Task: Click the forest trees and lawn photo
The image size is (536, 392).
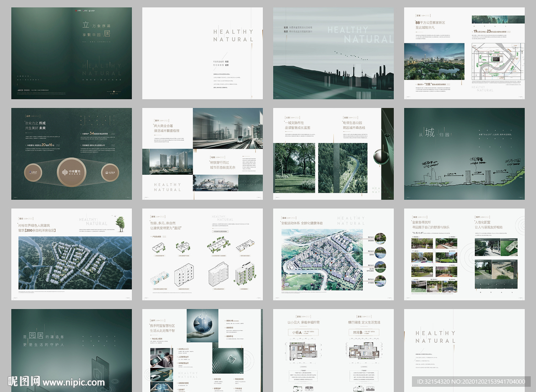Action: [294, 168]
